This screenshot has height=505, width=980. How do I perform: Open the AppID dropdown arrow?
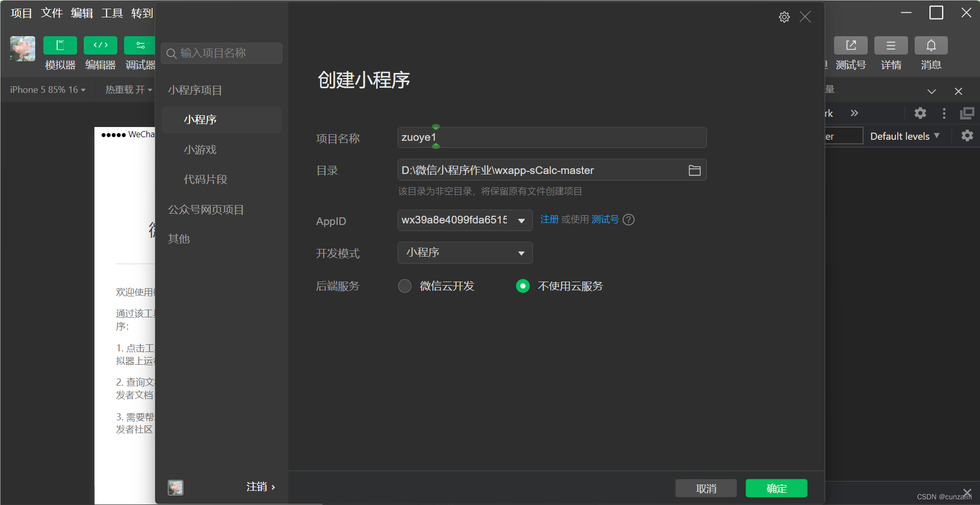coord(522,221)
